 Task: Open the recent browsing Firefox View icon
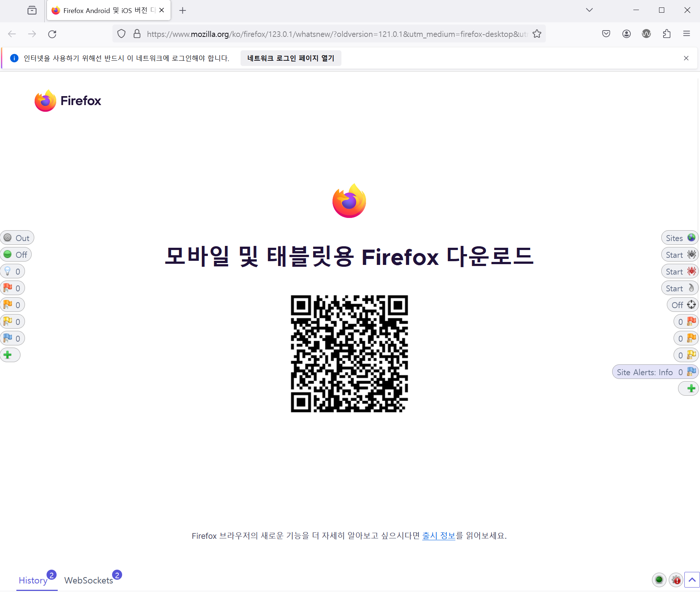[32, 10]
